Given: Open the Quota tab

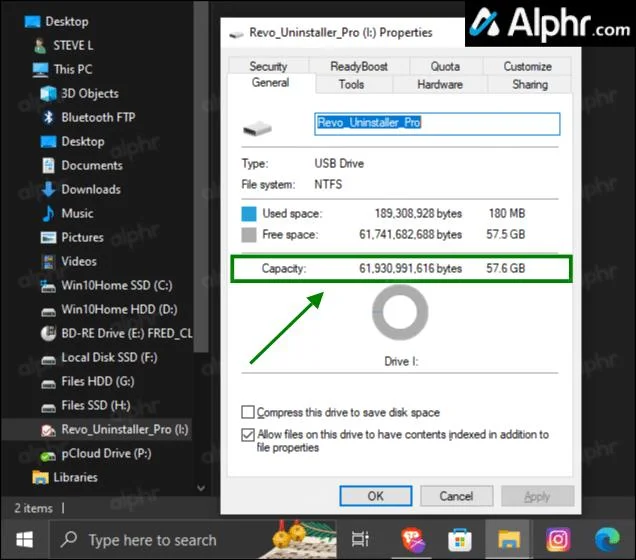Looking at the screenshot, I should pyautogui.click(x=445, y=66).
